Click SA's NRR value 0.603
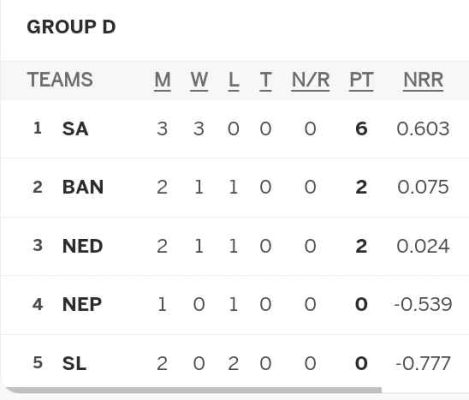469x400 pixels. pos(423,129)
